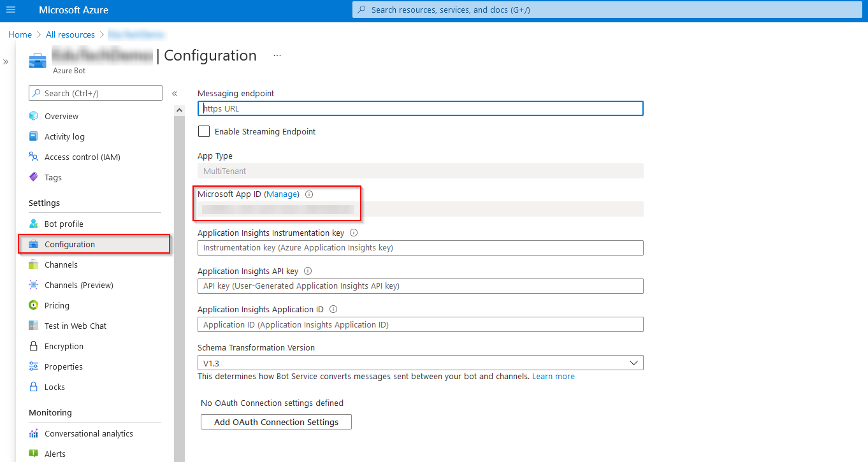
Task: Click the blurred resource name breadcrumb
Action: pyautogui.click(x=136, y=34)
